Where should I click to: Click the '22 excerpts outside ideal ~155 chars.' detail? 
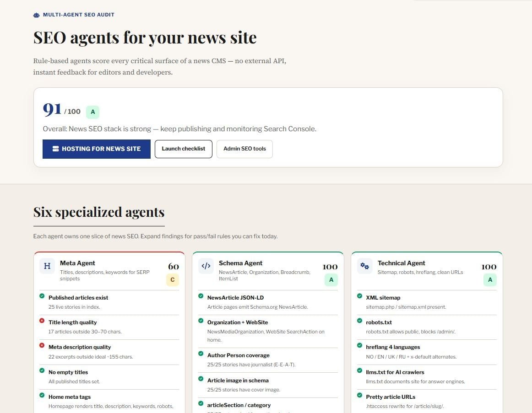coord(91,357)
